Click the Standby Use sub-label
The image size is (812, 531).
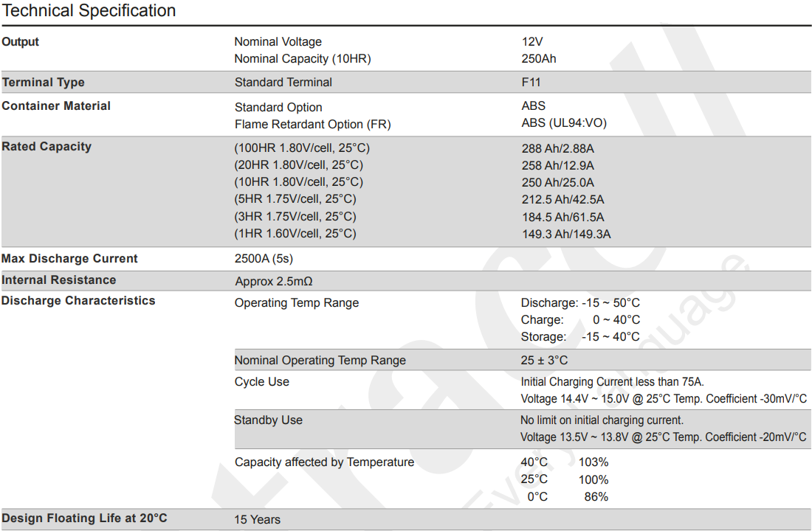[268, 420]
